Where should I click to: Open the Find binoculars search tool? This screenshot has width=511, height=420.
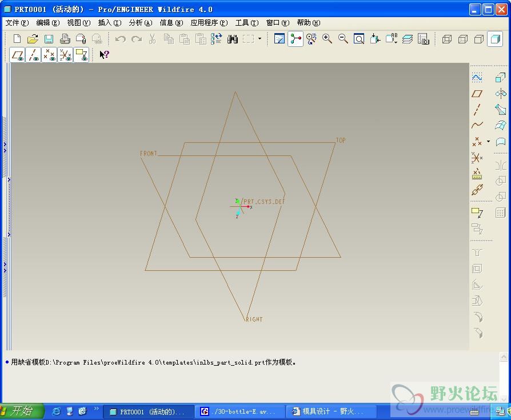pyautogui.click(x=233, y=39)
